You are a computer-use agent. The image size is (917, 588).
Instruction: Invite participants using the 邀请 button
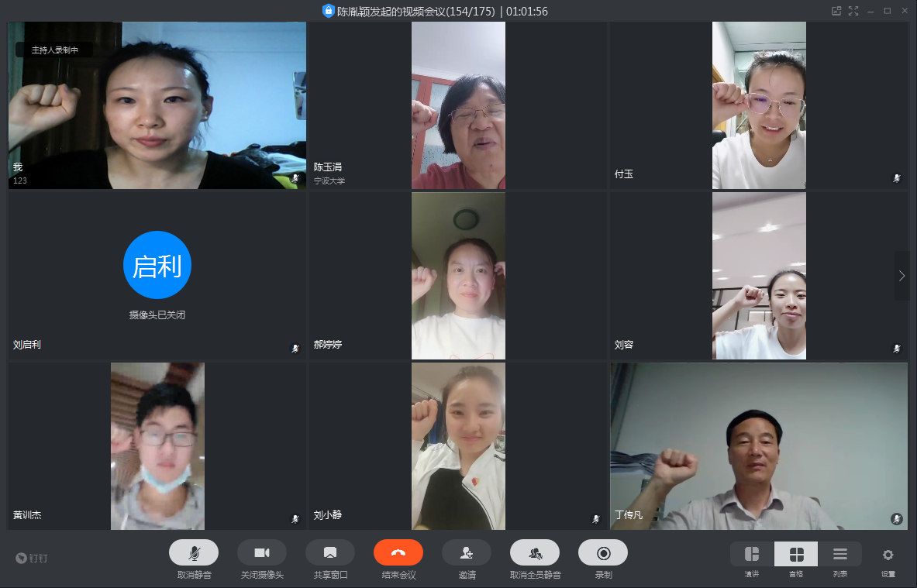click(x=467, y=553)
